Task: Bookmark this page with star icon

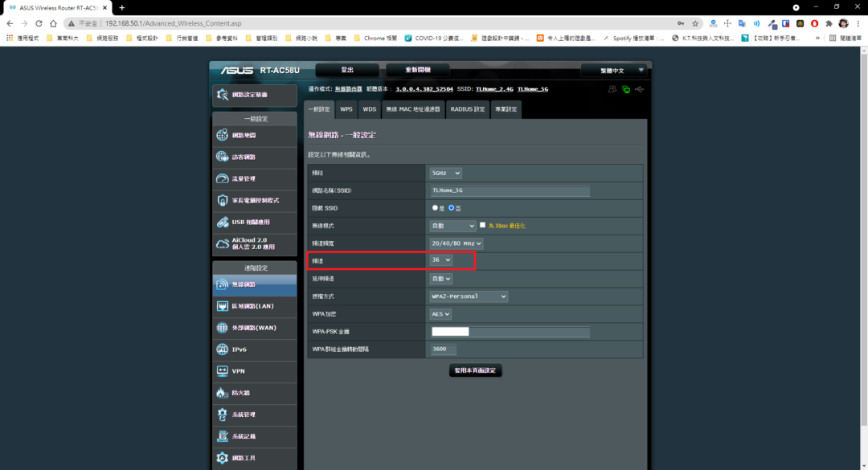Action: [695, 23]
